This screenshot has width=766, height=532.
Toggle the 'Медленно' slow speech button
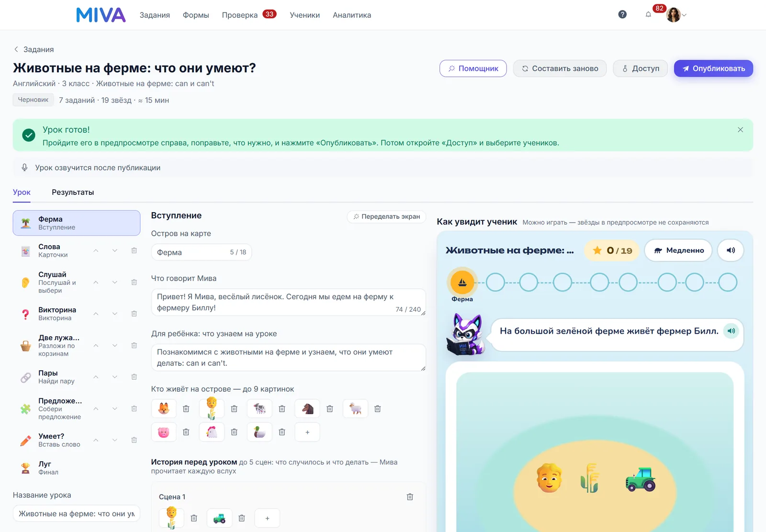[678, 250]
